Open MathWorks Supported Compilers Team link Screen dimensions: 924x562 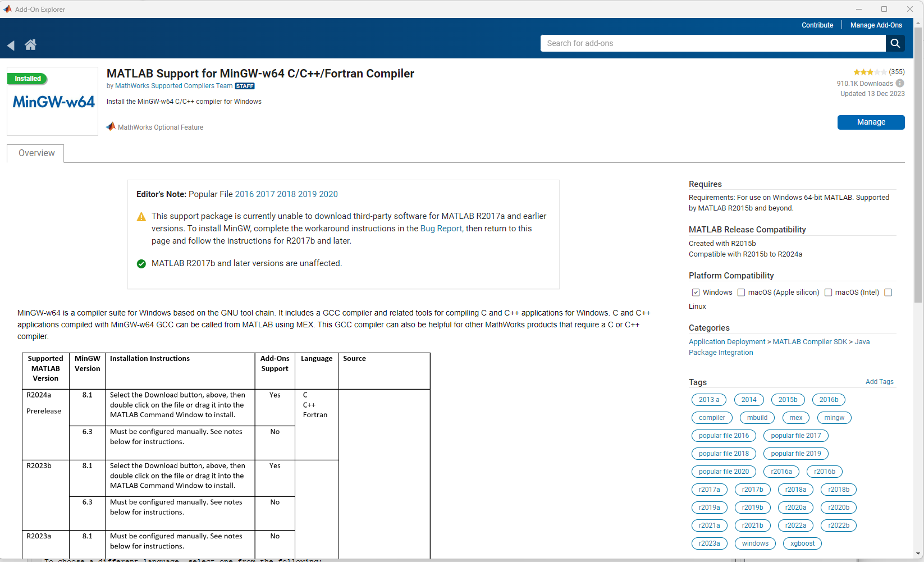tap(173, 86)
